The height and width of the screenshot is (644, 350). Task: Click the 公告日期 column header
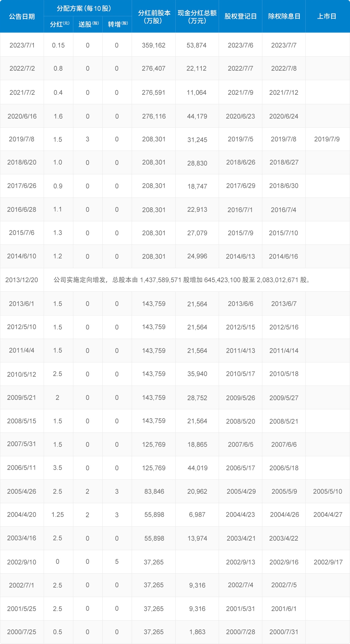pos(22,16)
